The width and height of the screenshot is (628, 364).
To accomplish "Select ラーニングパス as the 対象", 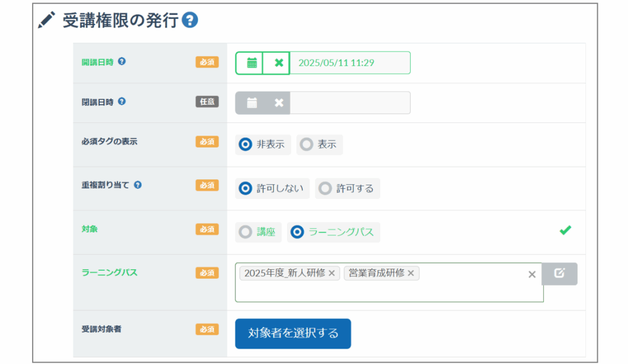I will [x=333, y=232].
